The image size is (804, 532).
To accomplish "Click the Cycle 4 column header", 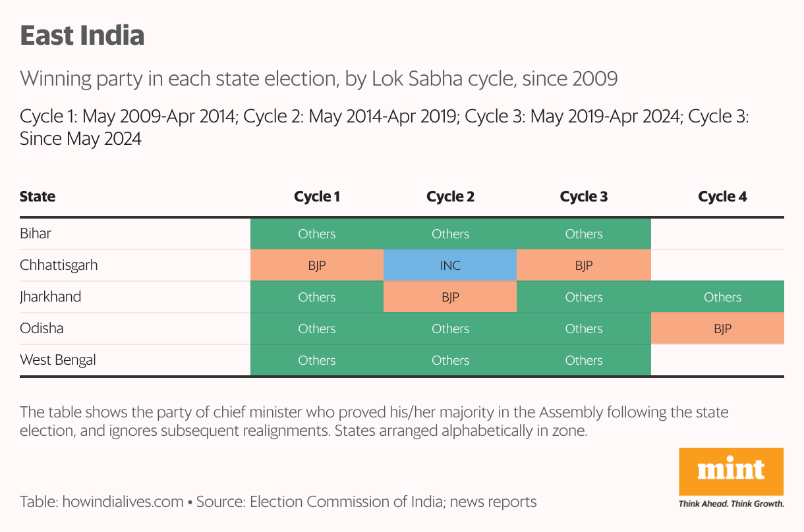I will [722, 196].
